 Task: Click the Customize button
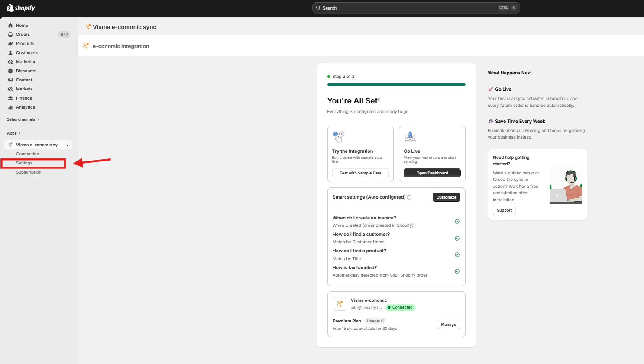(447, 197)
